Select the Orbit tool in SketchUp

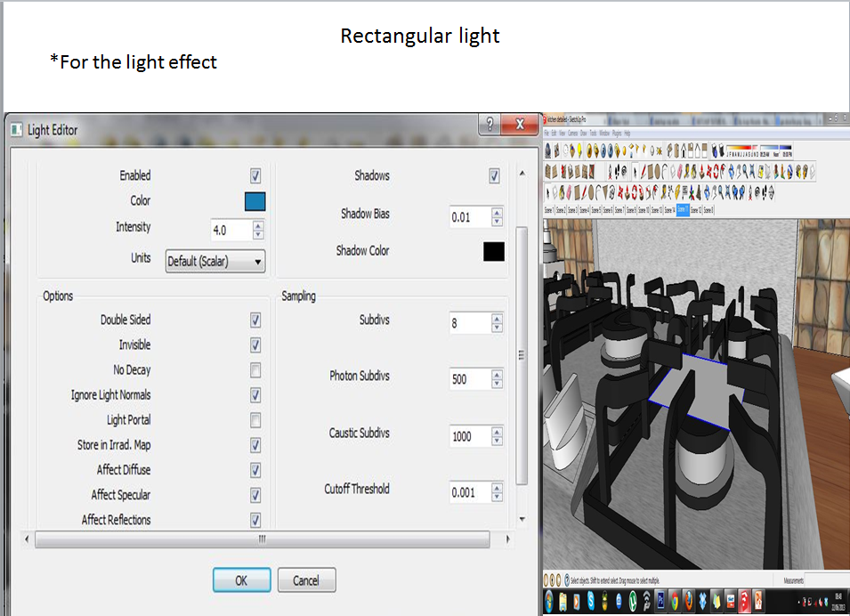731,171
